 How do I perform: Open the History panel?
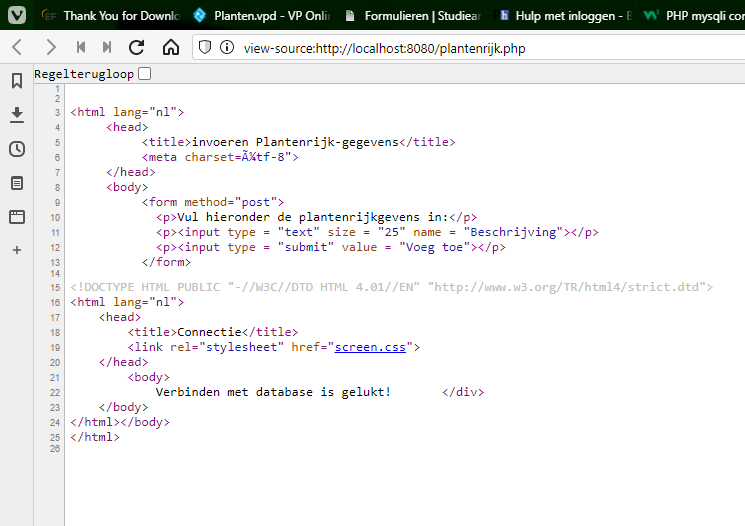click(x=17, y=149)
